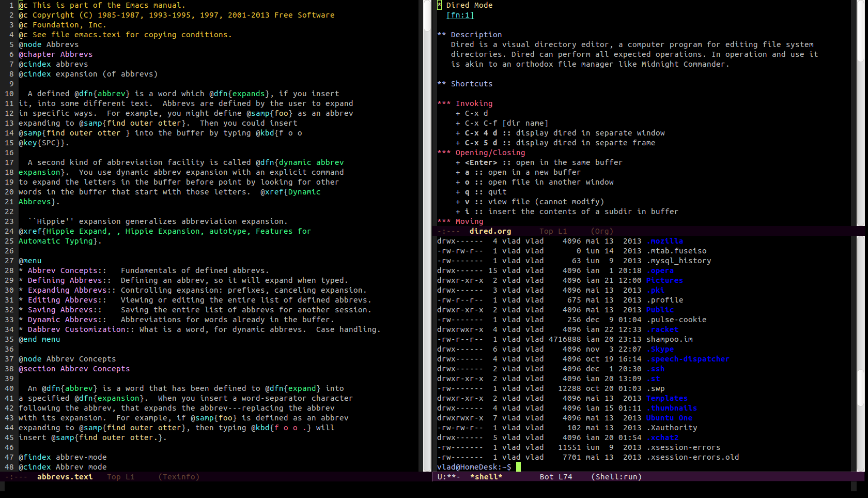Screen dimensions: 868x498
Task: Click 'Bot L74' position in shell mode line
Action: point(556,477)
